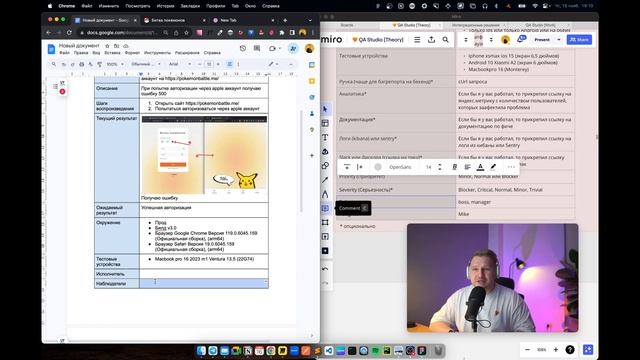Viewport: 640px width, 360px height.
Task: Open Docs zoom 100% dropdown
Action: click(115, 64)
